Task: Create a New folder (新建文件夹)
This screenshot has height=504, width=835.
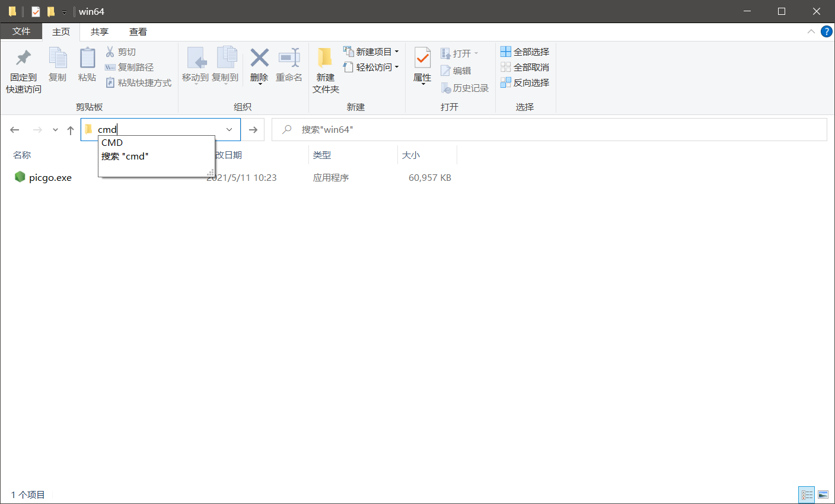Action: coord(326,71)
